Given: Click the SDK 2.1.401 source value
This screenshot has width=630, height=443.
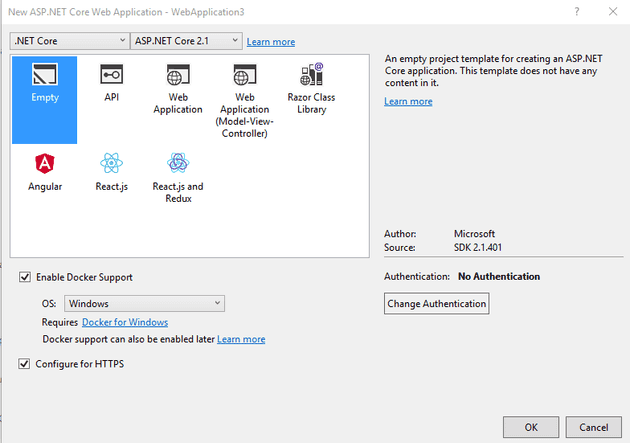Looking at the screenshot, I should (x=478, y=247).
